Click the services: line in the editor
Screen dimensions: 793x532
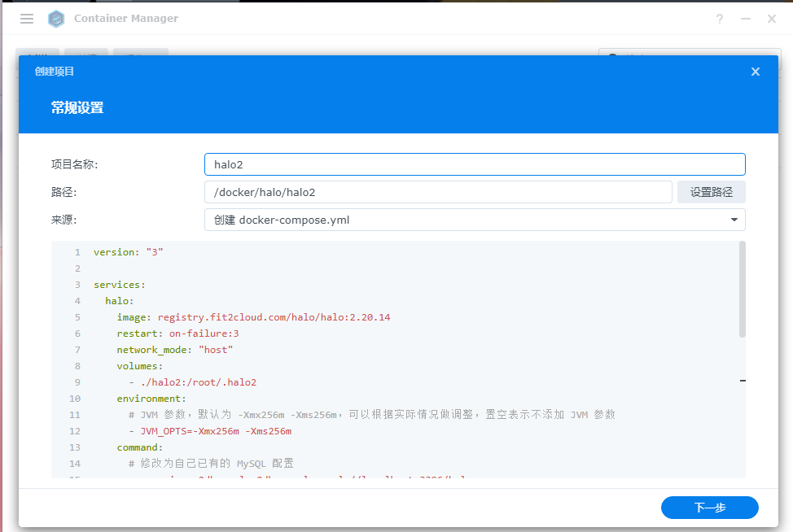coord(119,285)
